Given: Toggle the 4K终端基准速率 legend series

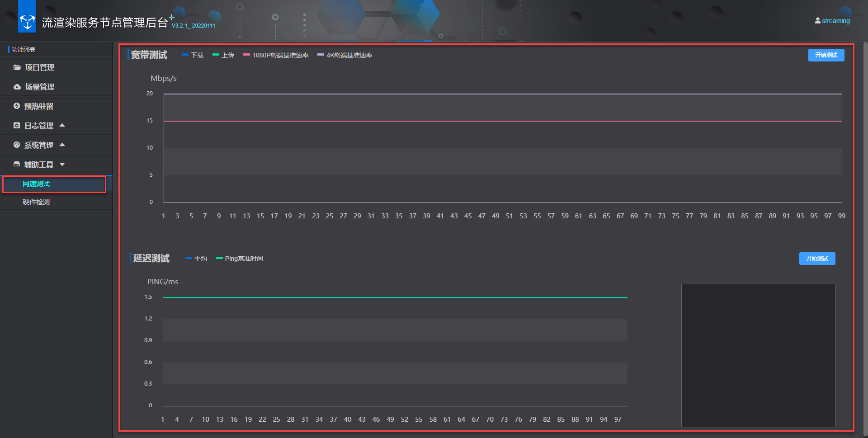Looking at the screenshot, I should coord(345,55).
